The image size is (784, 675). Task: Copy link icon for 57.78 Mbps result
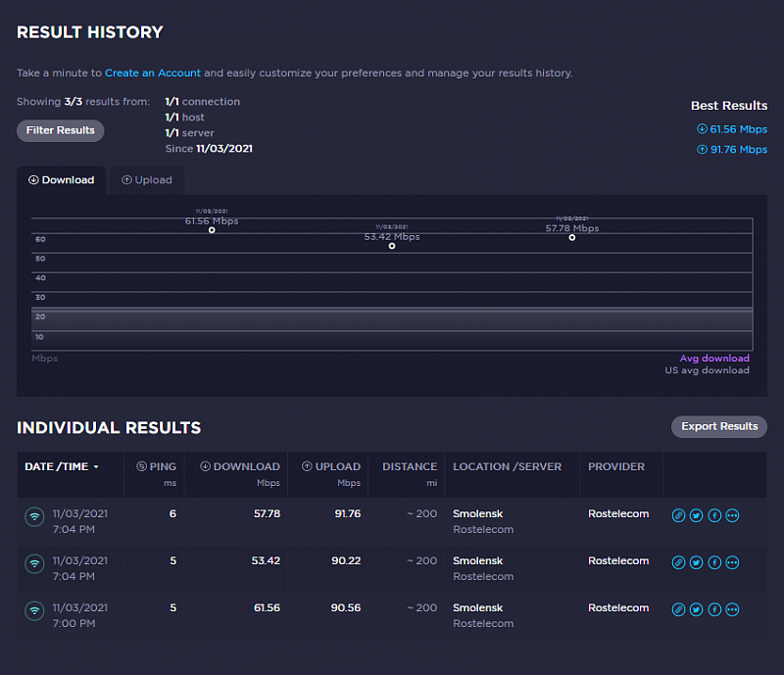pos(678,515)
